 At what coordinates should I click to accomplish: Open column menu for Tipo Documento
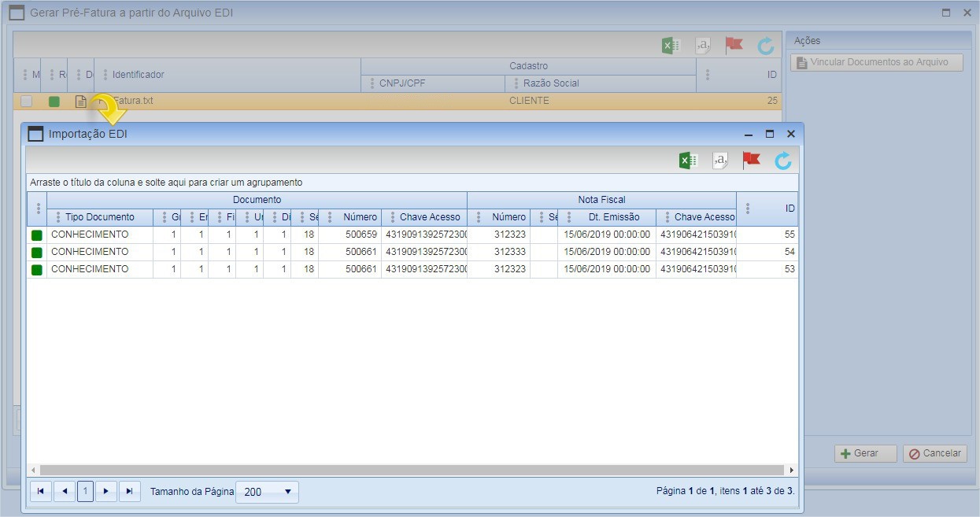pyautogui.click(x=58, y=217)
